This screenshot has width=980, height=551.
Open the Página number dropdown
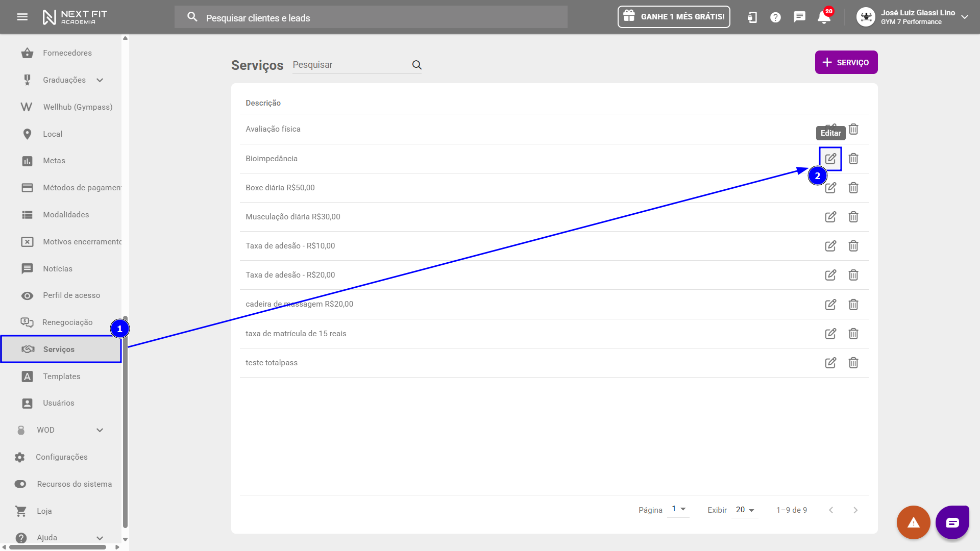point(678,509)
